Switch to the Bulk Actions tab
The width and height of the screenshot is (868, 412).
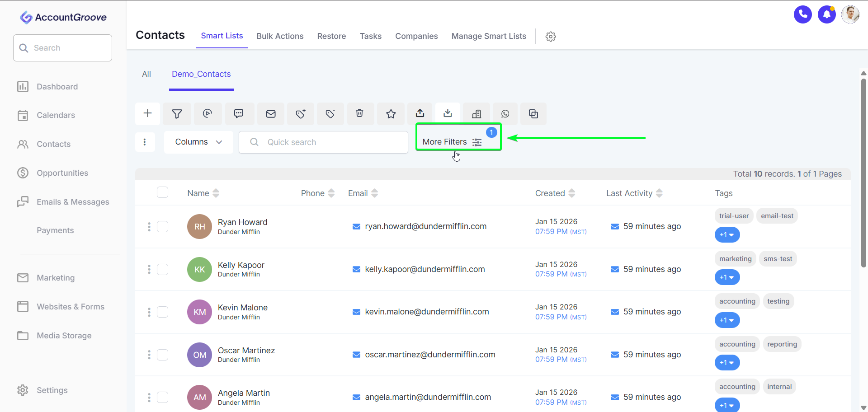(x=280, y=36)
